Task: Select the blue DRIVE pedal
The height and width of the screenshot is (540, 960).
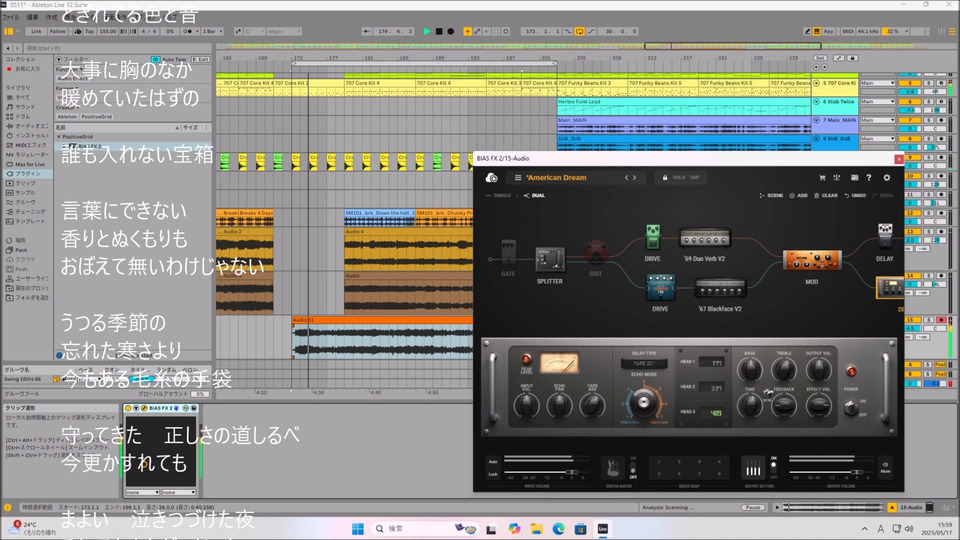Action: [x=661, y=288]
